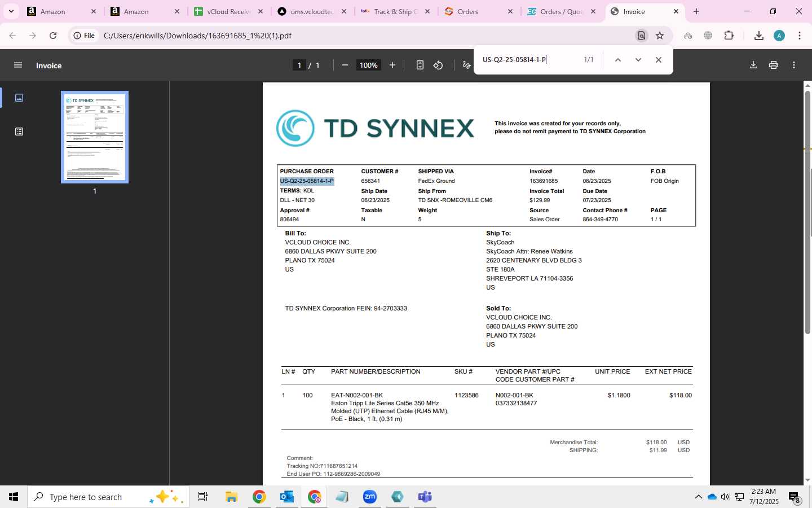Viewport: 812px width, 508px height.
Task: Go to next find result
Action: click(x=638, y=60)
